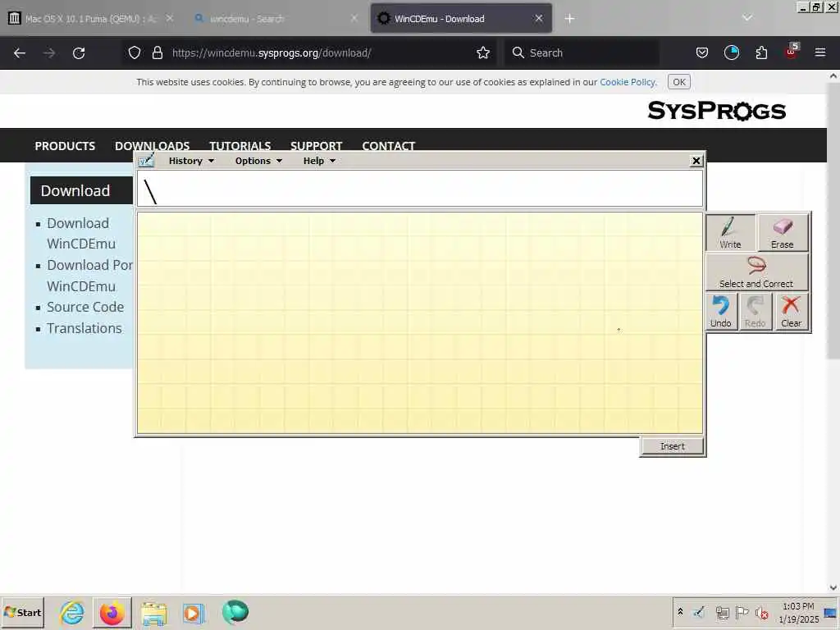Image resolution: width=840 pixels, height=630 pixels.
Task: Open the Cookie Policy link
Action: (628, 82)
